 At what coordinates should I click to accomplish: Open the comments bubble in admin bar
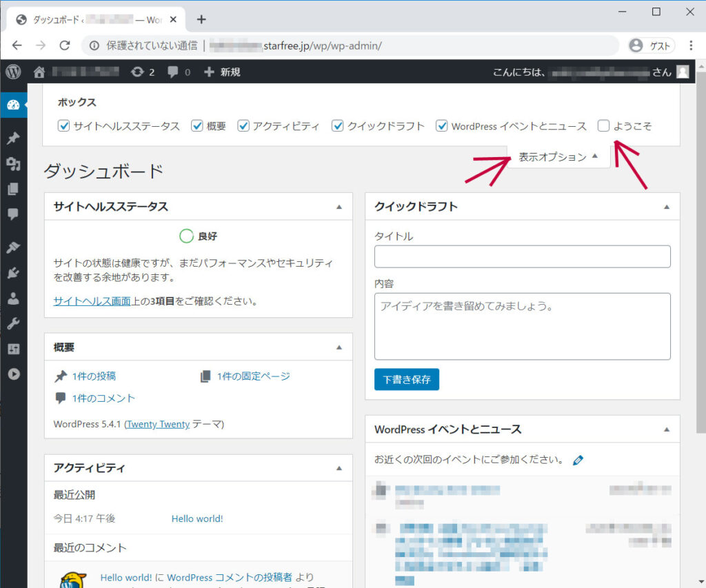click(179, 72)
